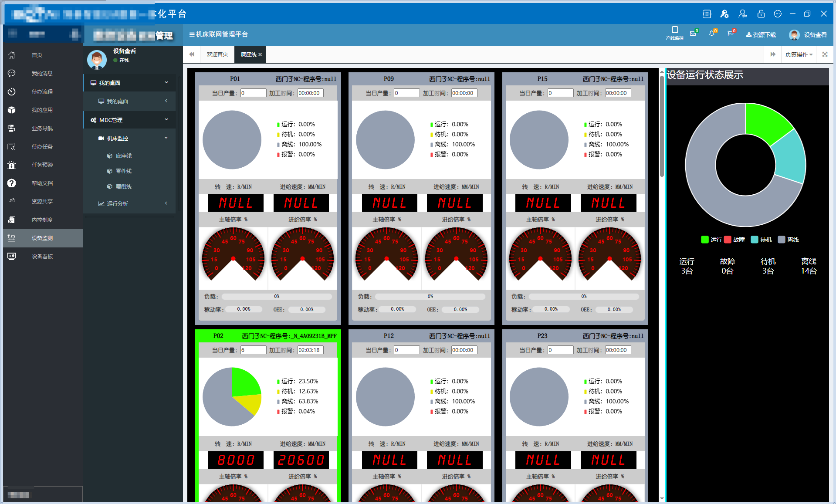Click the flag icon in header

[731, 34]
